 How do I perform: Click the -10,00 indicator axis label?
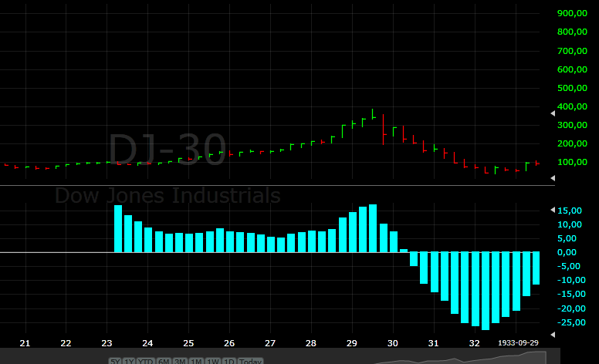(x=571, y=280)
